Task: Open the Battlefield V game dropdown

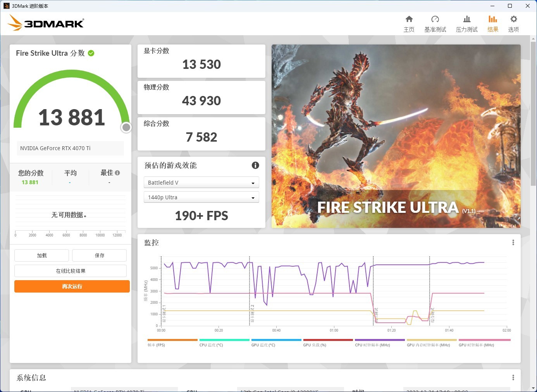Action: coord(201,182)
